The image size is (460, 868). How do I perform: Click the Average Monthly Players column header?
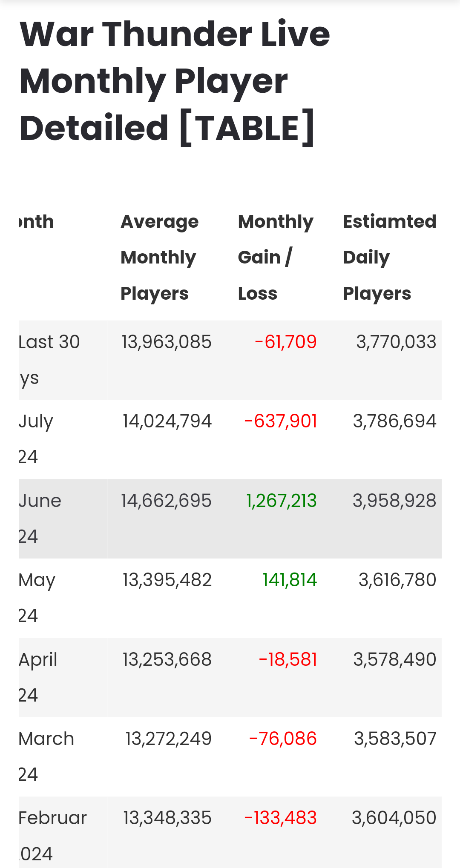click(x=160, y=257)
